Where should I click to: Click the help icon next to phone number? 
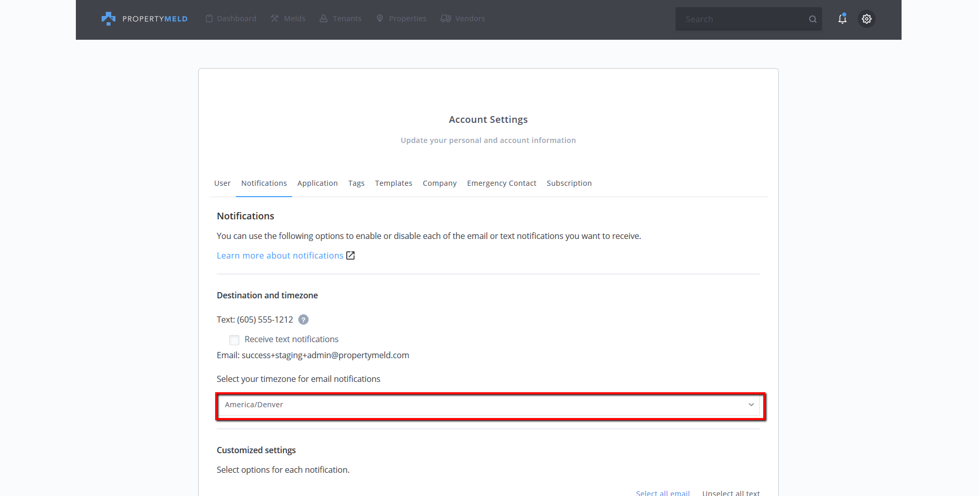pyautogui.click(x=303, y=319)
